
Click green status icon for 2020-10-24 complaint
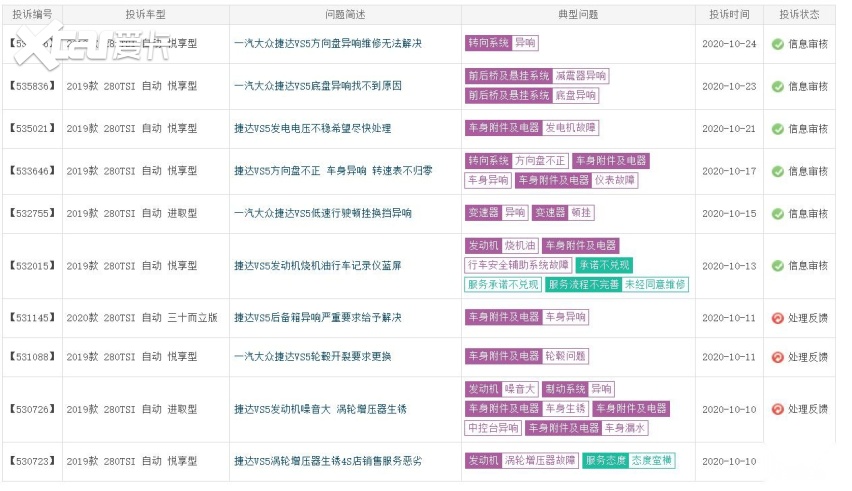tap(777, 44)
